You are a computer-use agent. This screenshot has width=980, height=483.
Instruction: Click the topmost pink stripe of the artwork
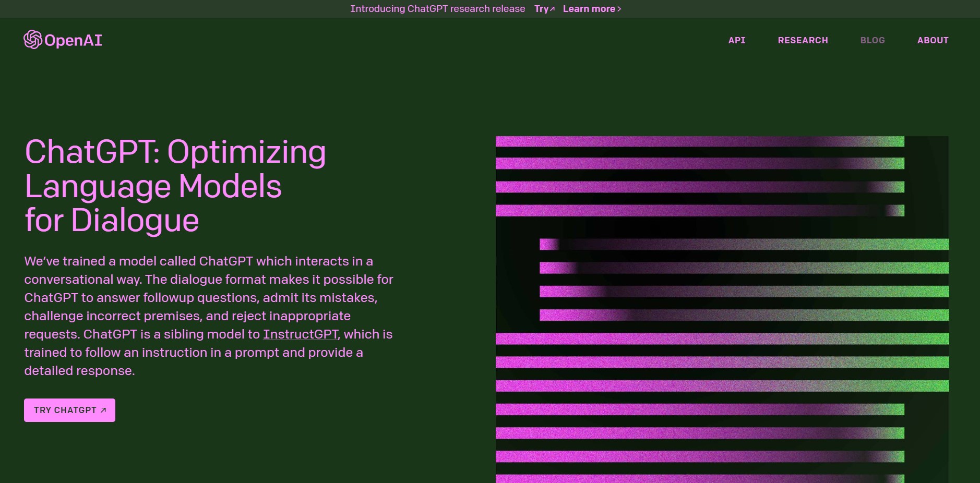coord(699,141)
